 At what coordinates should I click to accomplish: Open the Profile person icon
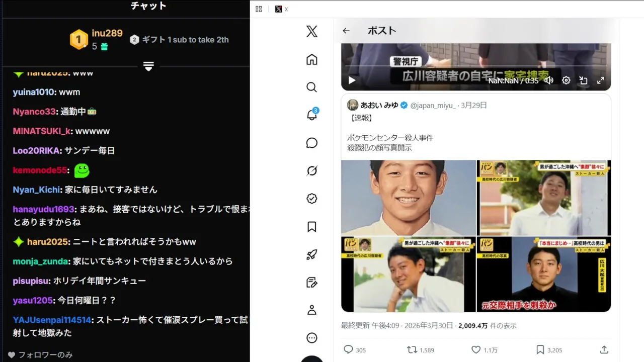point(312,310)
